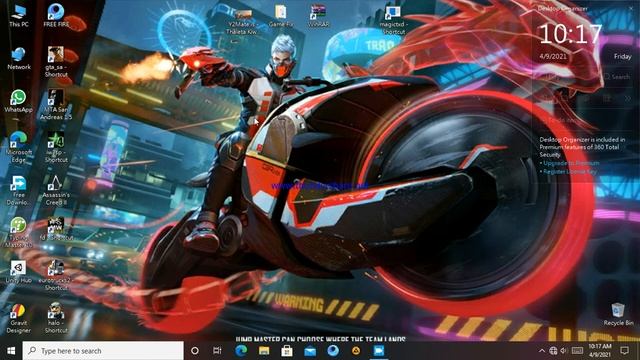
Task: Select the magictxd Shortcut desktop icon
Action: coord(393,20)
